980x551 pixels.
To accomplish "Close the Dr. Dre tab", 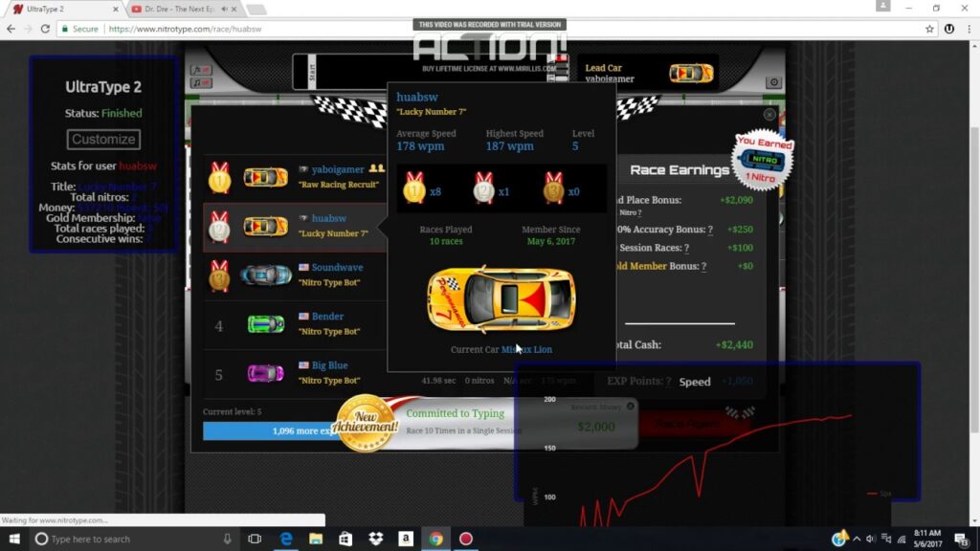I will 234,10.
